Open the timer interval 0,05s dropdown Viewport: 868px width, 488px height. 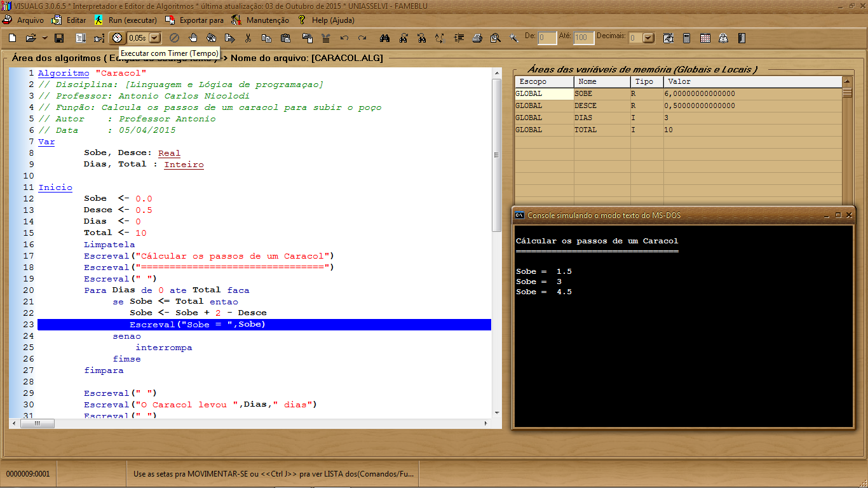[x=154, y=38]
